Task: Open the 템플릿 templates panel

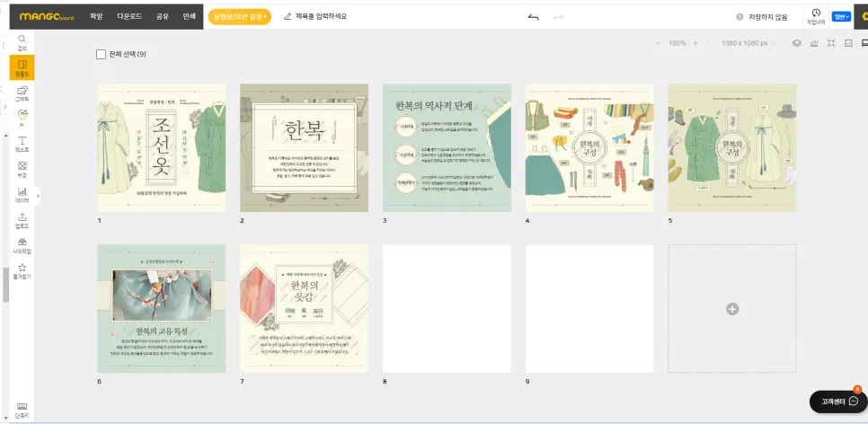Action: (x=22, y=67)
